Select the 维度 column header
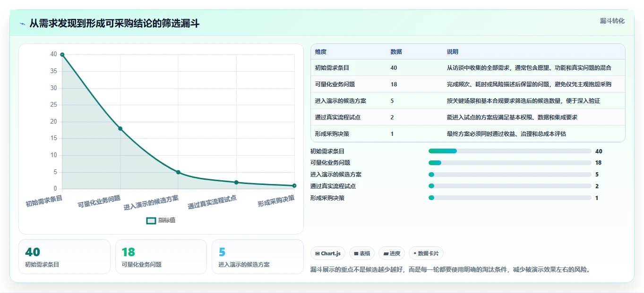The height and width of the screenshot is (293, 644). (321, 52)
